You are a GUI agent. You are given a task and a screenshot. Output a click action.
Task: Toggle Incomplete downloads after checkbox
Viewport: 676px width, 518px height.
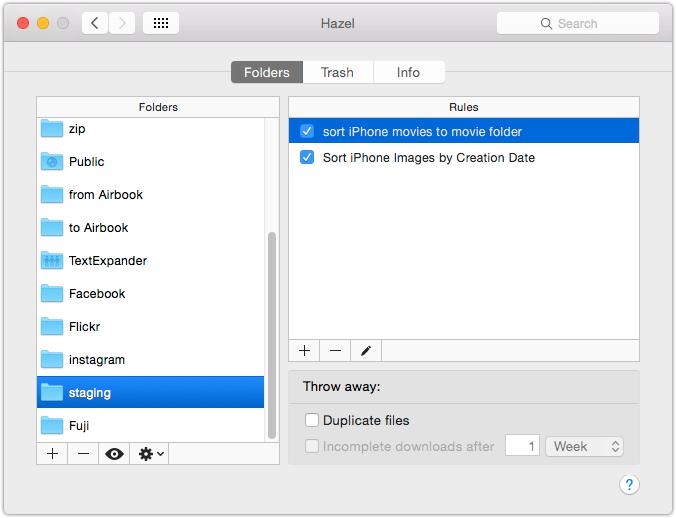coord(312,446)
